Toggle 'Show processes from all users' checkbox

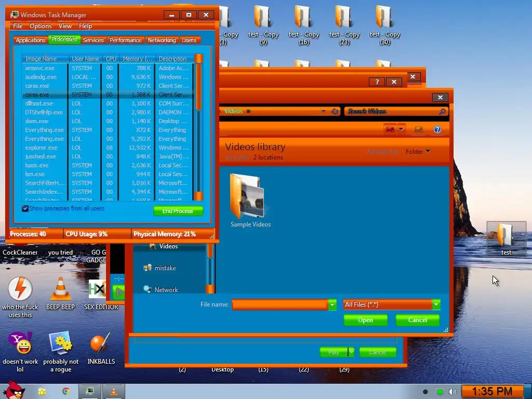tap(25, 208)
